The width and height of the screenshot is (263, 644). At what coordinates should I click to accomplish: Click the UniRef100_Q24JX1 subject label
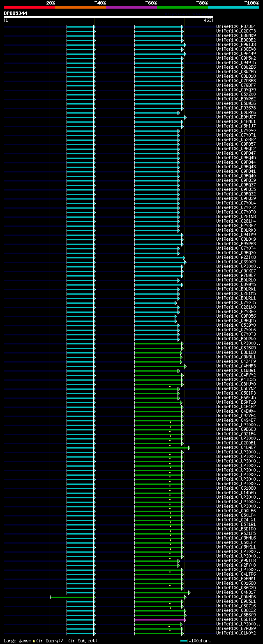236,520
